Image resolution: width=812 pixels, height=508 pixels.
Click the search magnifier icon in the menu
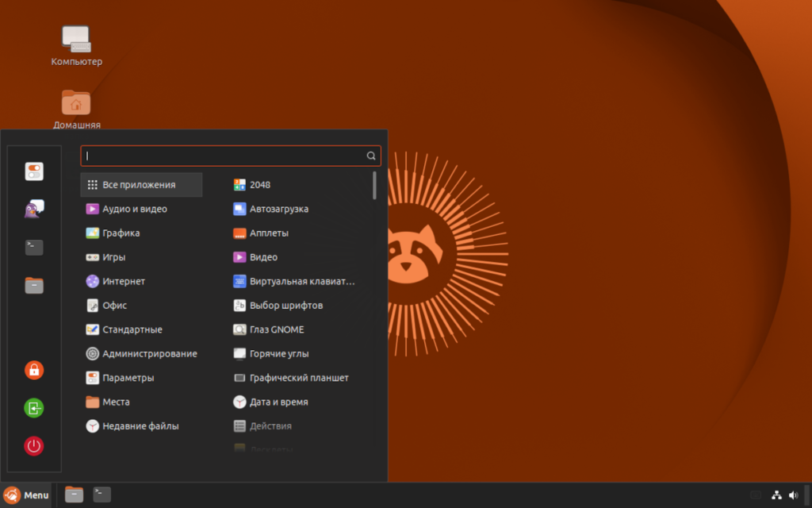coord(371,156)
